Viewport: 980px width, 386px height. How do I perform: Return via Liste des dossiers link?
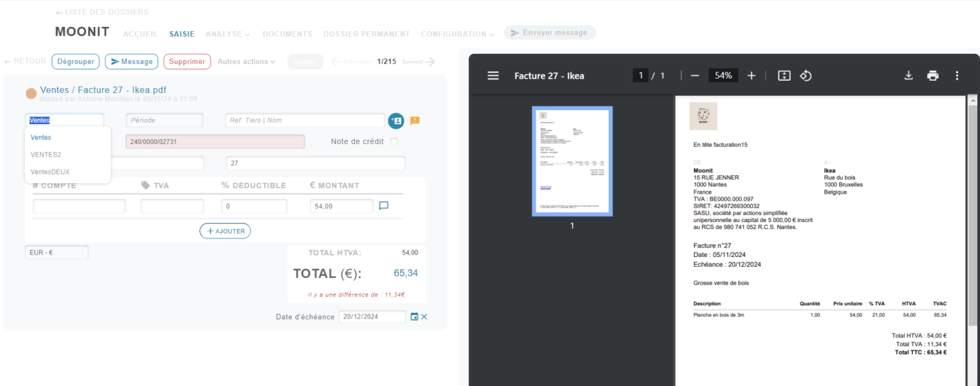click(101, 12)
